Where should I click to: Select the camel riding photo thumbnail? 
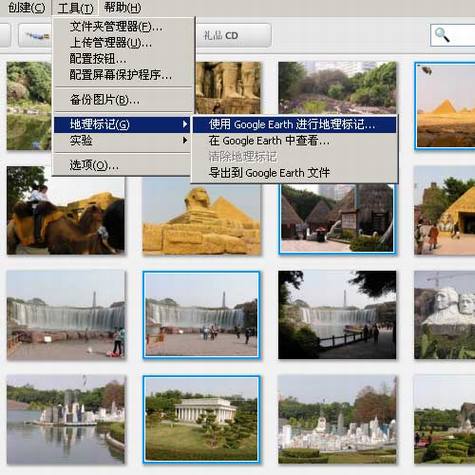(x=66, y=211)
